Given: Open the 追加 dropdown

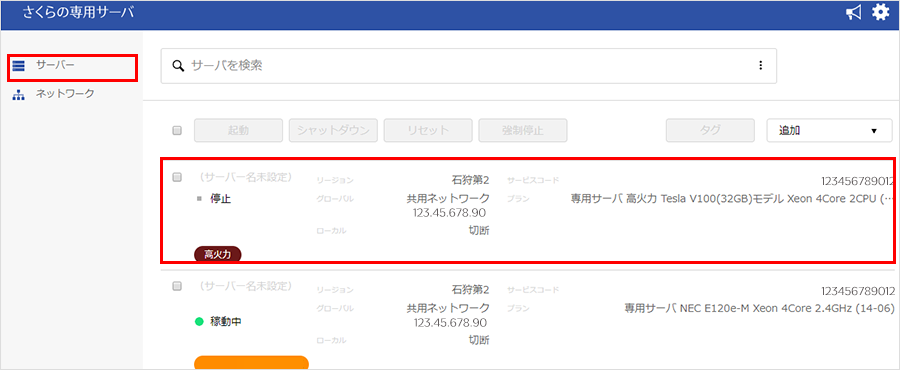Looking at the screenshot, I should (829, 131).
